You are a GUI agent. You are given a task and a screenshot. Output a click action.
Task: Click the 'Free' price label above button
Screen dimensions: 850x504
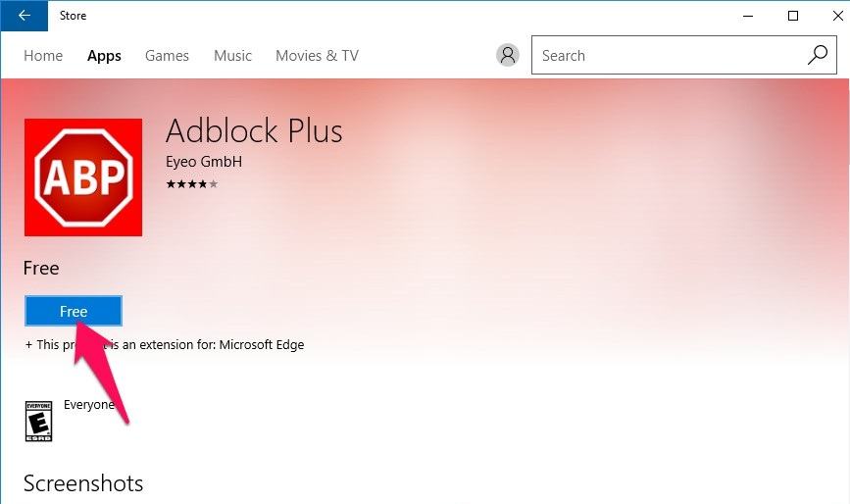pyautogui.click(x=41, y=269)
